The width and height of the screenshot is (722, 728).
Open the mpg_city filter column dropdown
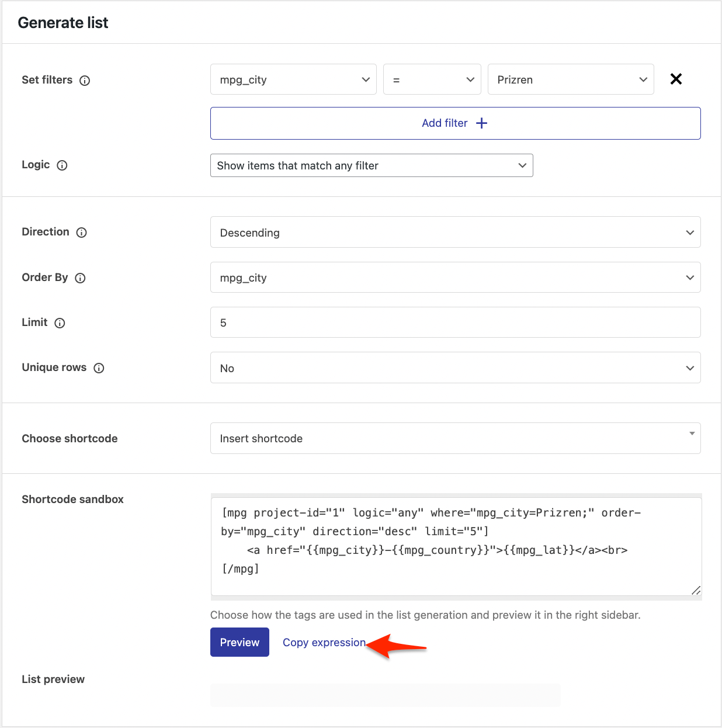(x=293, y=79)
